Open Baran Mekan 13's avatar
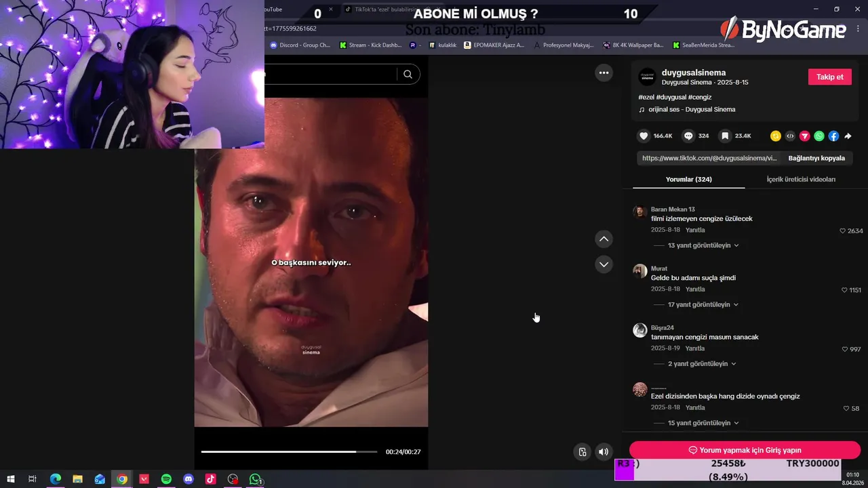 point(639,212)
